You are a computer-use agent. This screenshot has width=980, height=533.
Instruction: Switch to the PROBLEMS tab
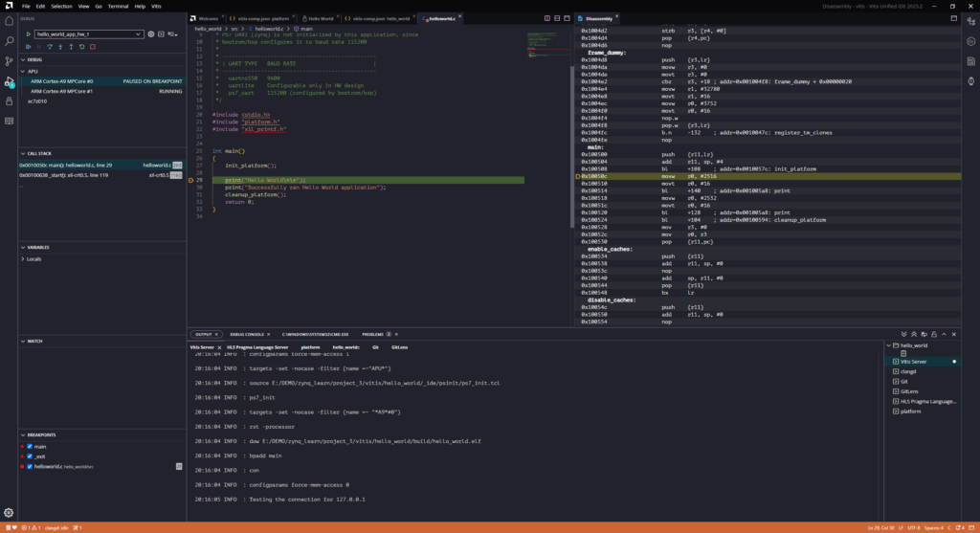pos(372,334)
